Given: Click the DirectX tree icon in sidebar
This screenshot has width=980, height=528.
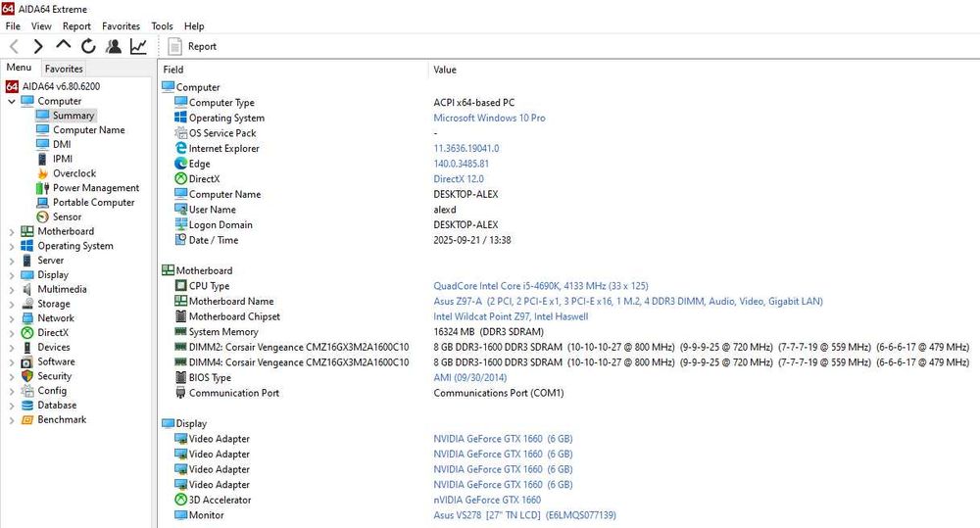Looking at the screenshot, I should [x=27, y=332].
